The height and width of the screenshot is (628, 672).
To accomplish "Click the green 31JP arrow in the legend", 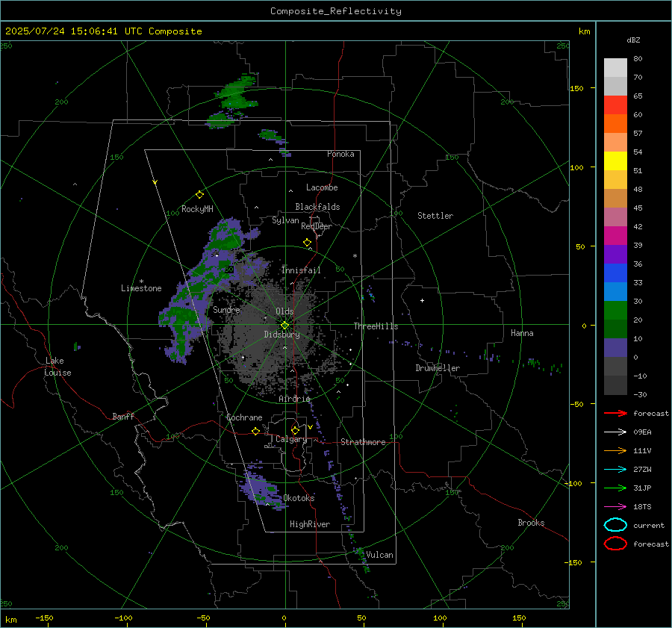I will [615, 488].
